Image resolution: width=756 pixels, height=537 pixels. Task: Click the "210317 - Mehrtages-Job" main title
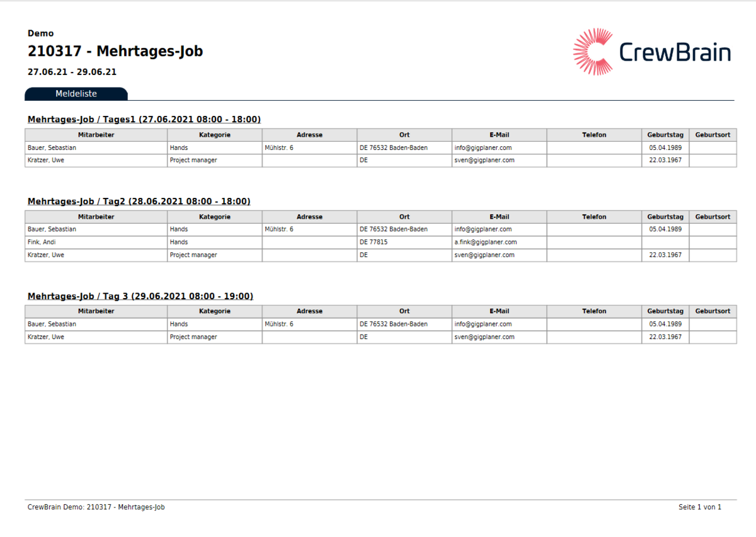click(115, 51)
